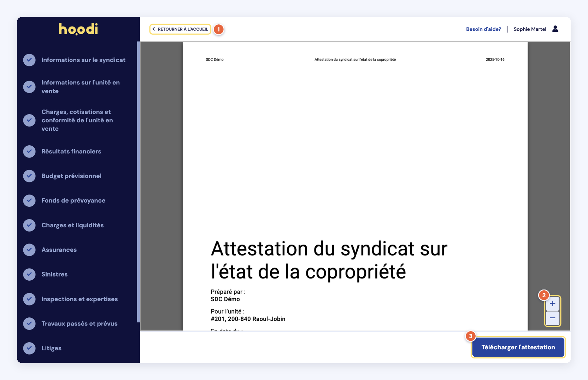The height and width of the screenshot is (380, 588).
Task: Select Résultats financiers step
Action: pyautogui.click(x=71, y=151)
